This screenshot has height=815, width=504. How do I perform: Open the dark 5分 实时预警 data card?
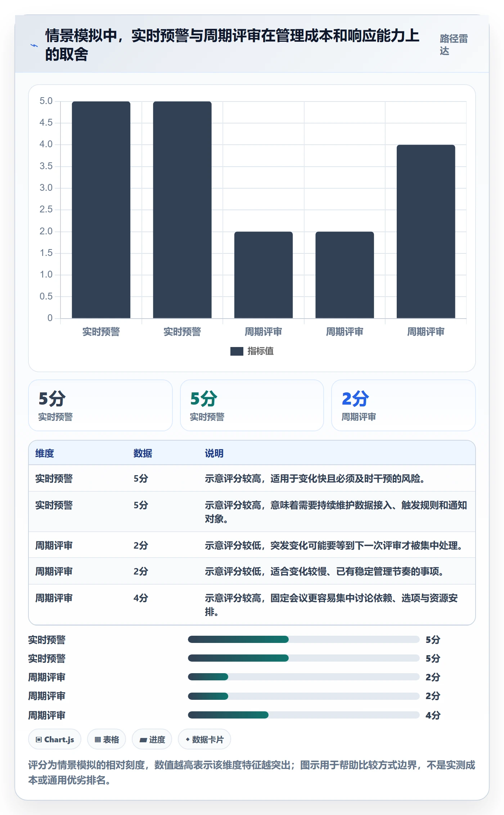point(100,405)
